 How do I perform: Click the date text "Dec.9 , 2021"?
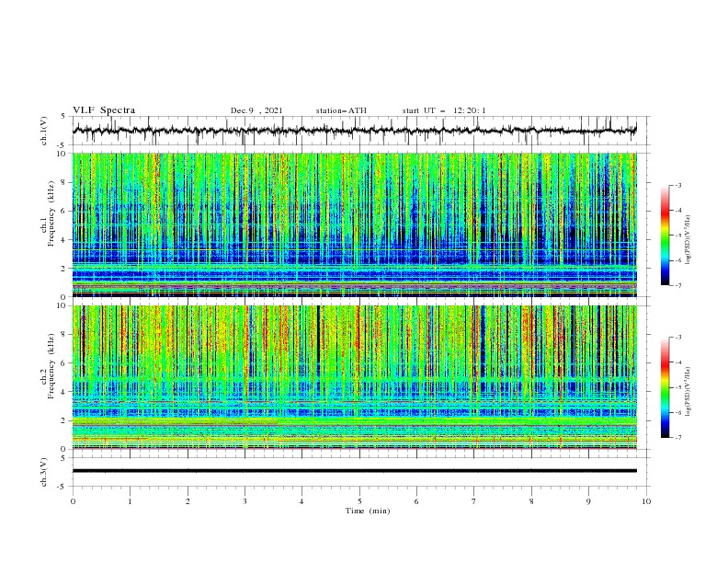(256, 110)
